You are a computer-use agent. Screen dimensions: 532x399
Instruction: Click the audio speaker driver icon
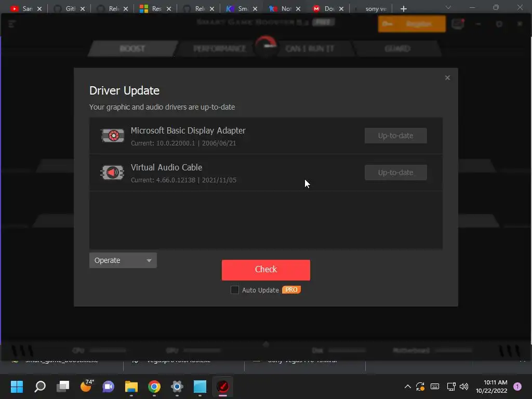(x=112, y=172)
